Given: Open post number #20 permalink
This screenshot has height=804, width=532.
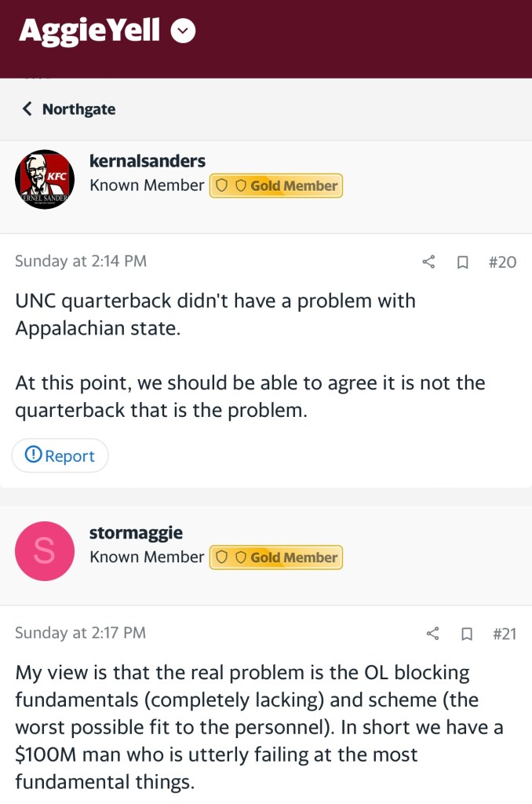Looking at the screenshot, I should pyautogui.click(x=502, y=262).
